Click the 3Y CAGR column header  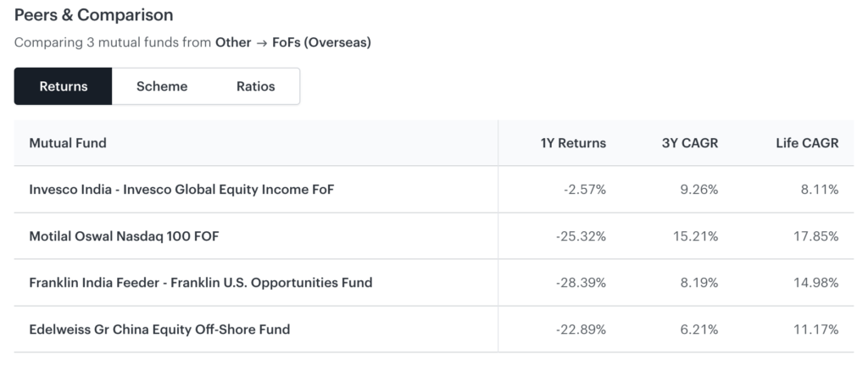(x=689, y=143)
